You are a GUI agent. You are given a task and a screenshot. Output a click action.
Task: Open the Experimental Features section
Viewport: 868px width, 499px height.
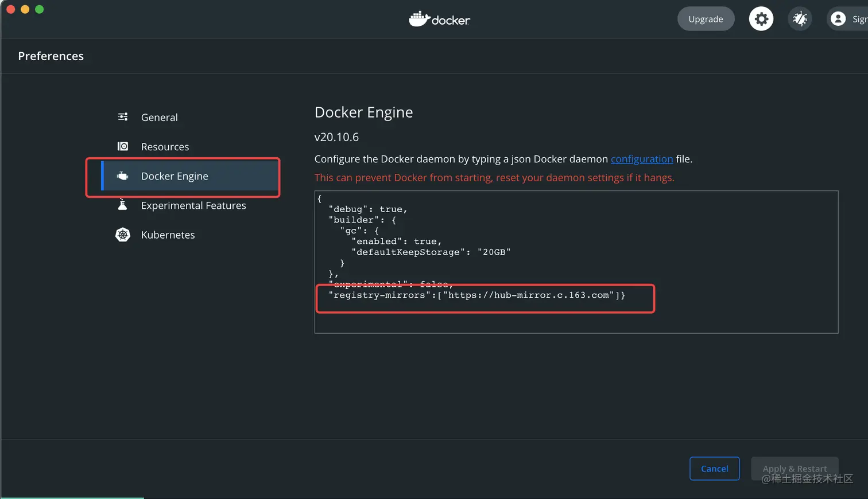coord(193,205)
